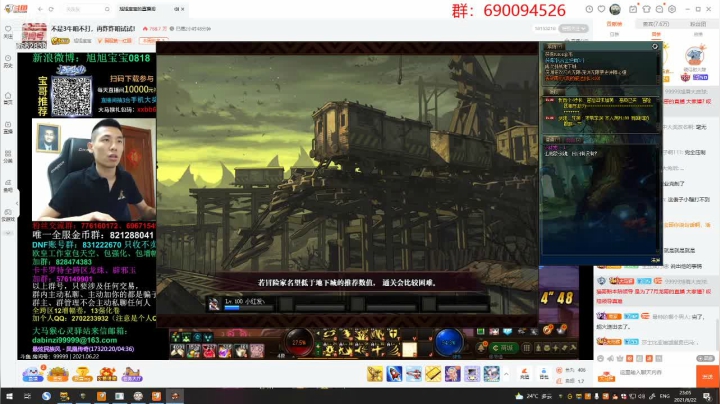The height and width of the screenshot is (404, 720).
Task: Switch to the first red chat panel tab
Action: pyautogui.click(x=614, y=24)
